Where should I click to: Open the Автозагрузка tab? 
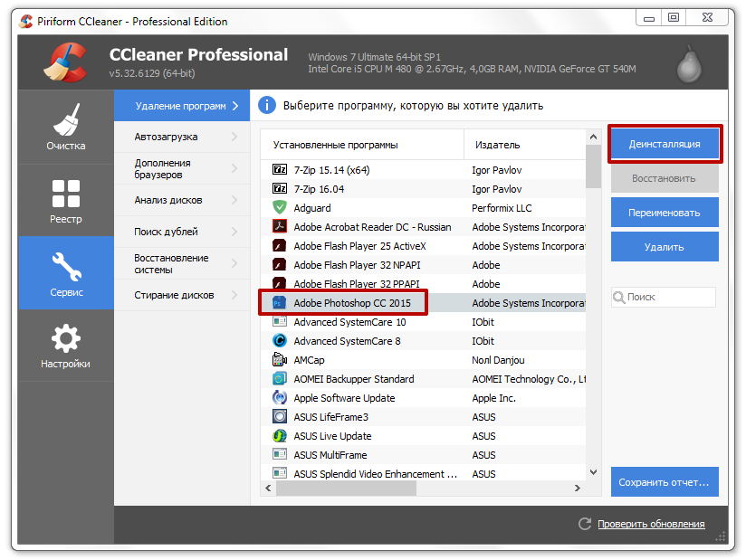pos(182,137)
